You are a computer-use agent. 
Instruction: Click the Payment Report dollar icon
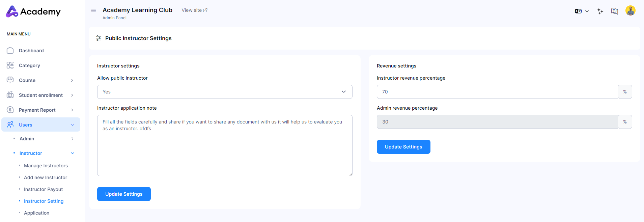(10, 110)
